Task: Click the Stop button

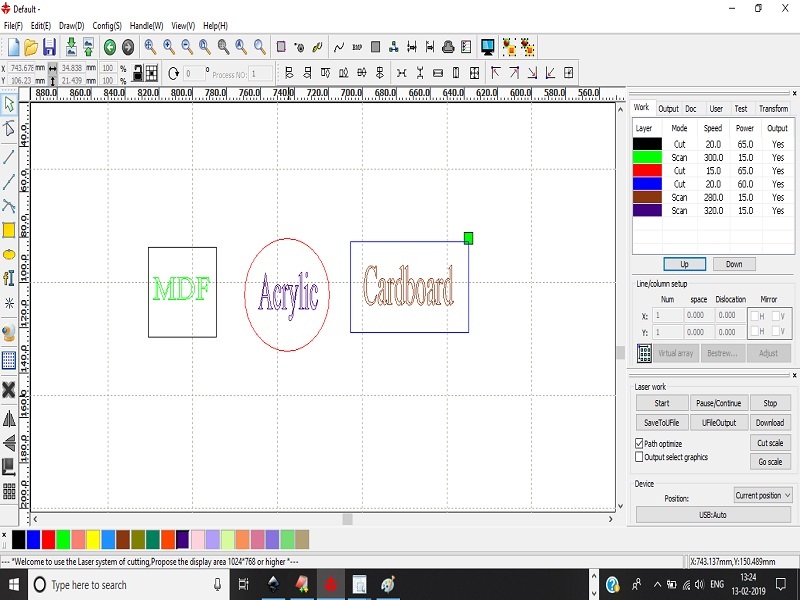Action: pyautogui.click(x=770, y=403)
